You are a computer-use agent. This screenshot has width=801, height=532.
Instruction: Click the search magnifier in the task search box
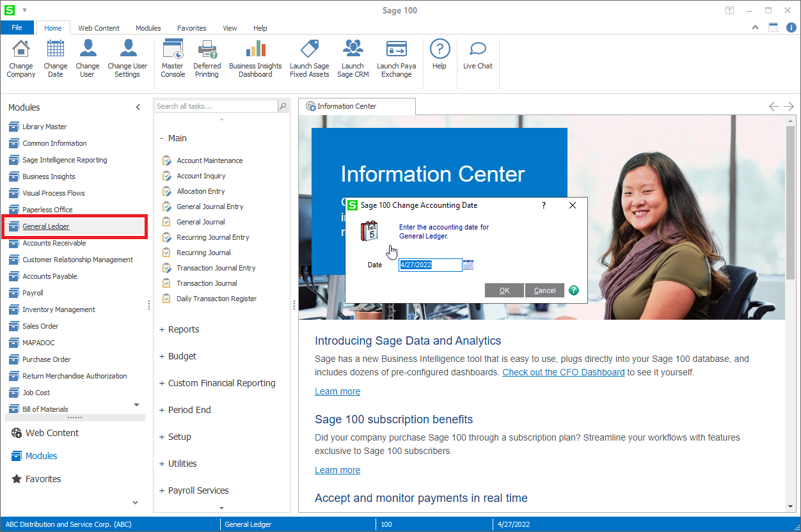283,106
